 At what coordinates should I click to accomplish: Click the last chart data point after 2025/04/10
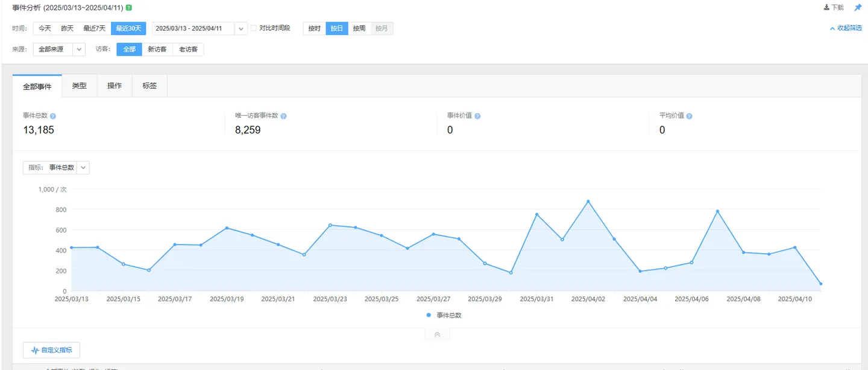coord(821,284)
